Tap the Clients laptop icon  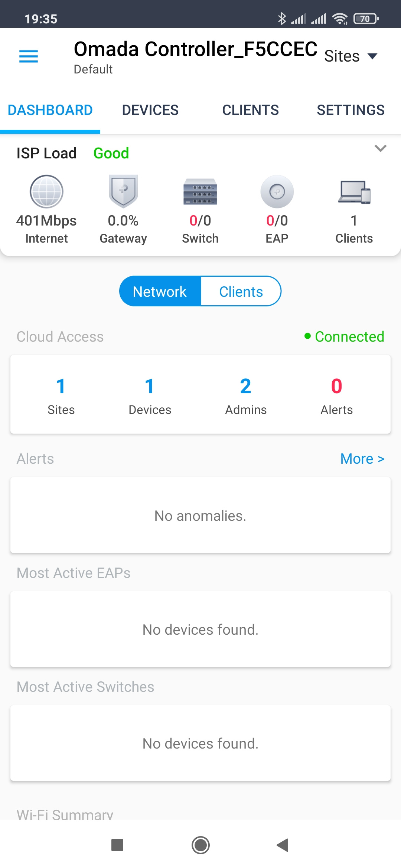[x=354, y=192]
